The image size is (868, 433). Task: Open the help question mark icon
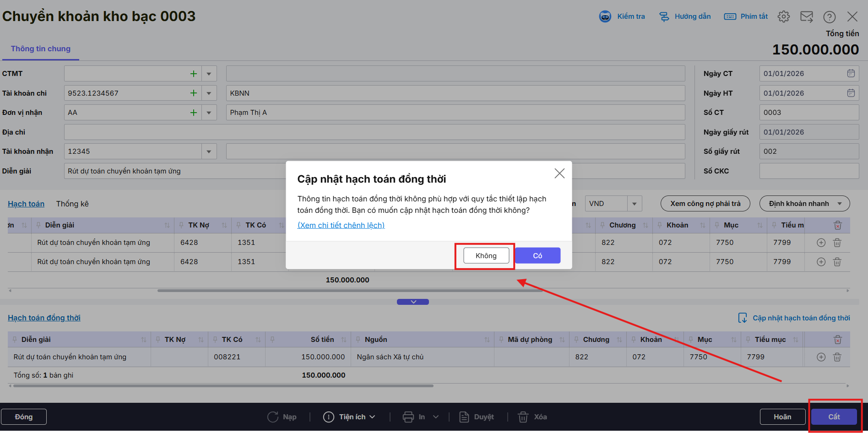tap(829, 17)
